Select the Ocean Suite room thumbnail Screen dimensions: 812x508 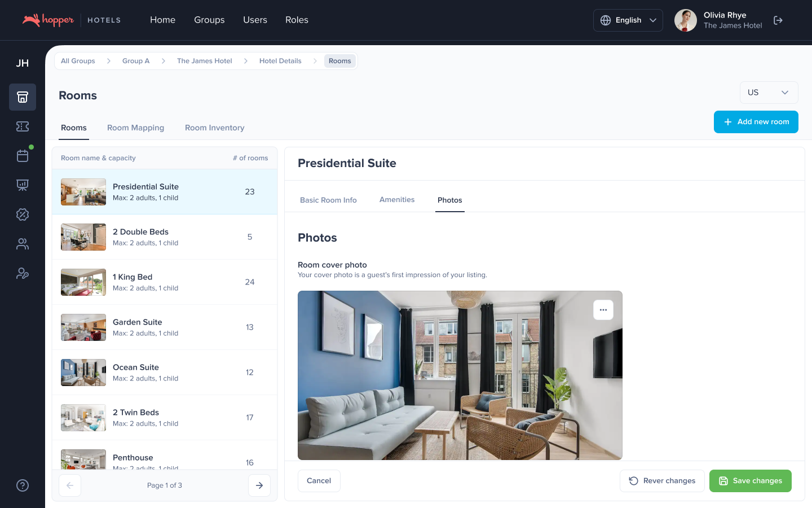[x=83, y=373]
